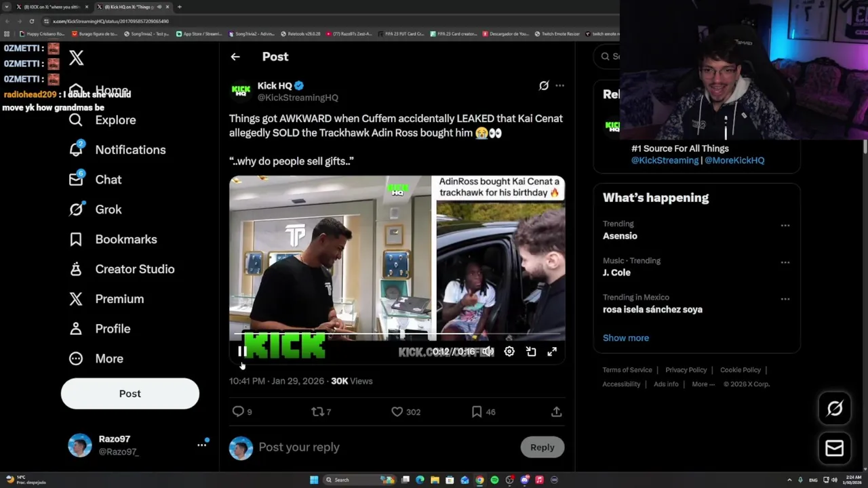The image size is (868, 488).
Task: Open Twitch Emote Resizer bookmark
Action: (557, 34)
